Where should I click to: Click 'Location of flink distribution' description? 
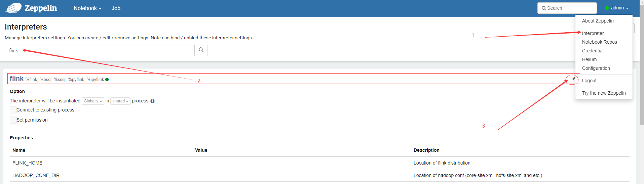point(442,163)
